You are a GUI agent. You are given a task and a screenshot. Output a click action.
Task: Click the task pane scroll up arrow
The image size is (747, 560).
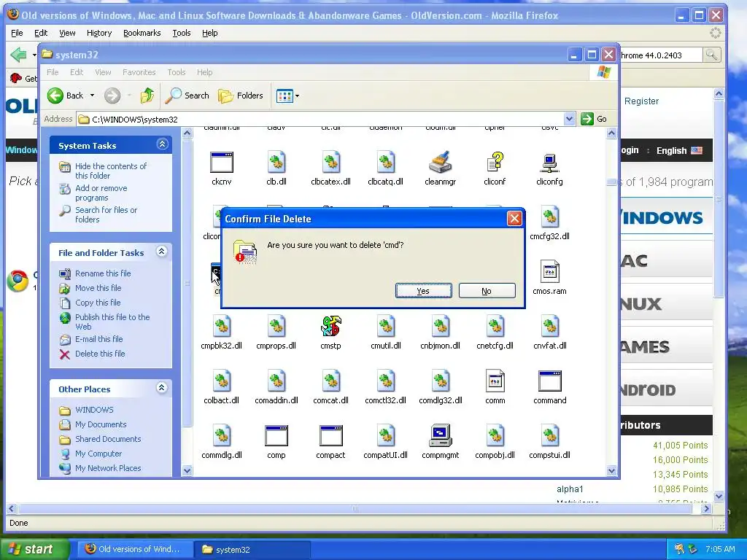click(187, 134)
